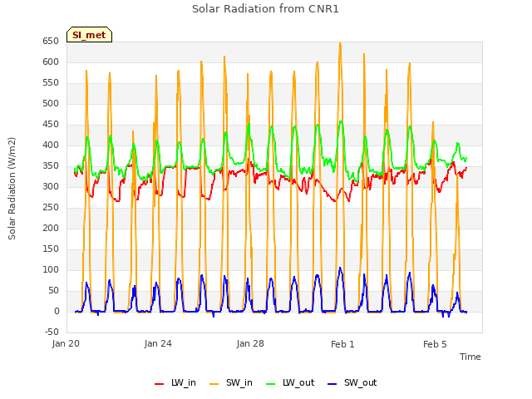
Task: Click the -50 y-axis tick label
Action: point(52,332)
